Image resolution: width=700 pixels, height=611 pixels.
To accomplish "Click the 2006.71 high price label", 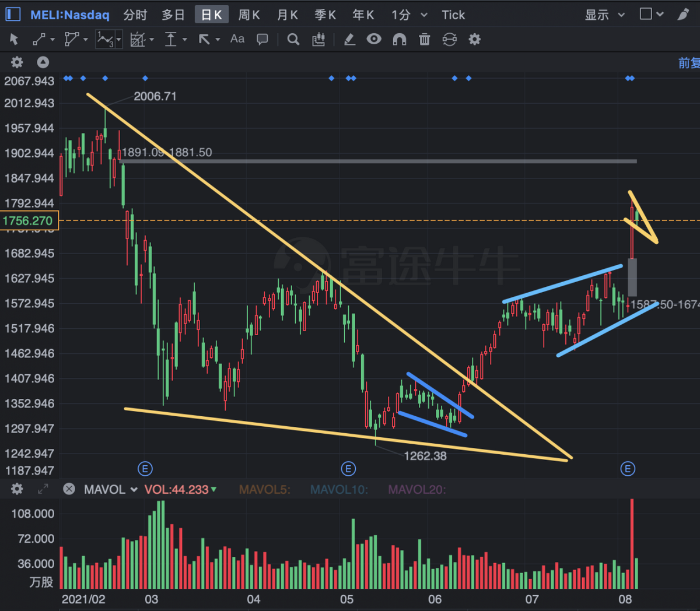I will tap(155, 96).
